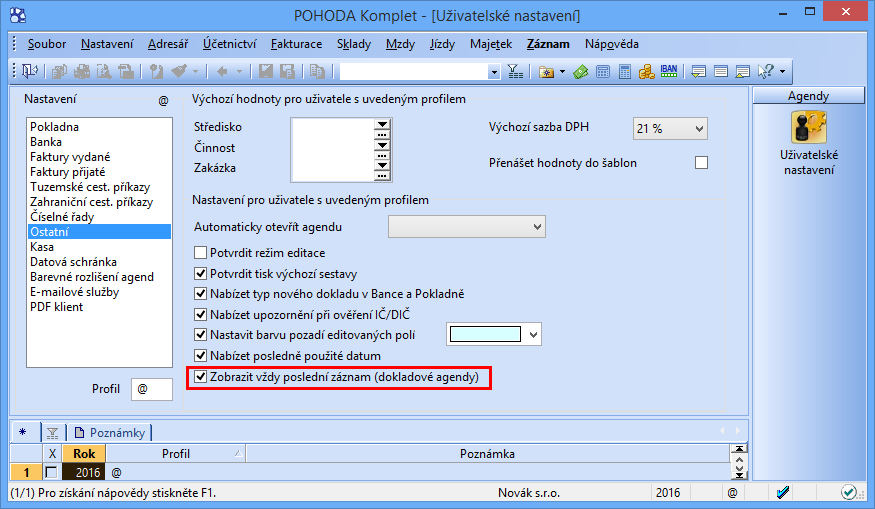Click the greyed print preview icon
The height and width of the screenshot is (509, 875).
[104, 71]
